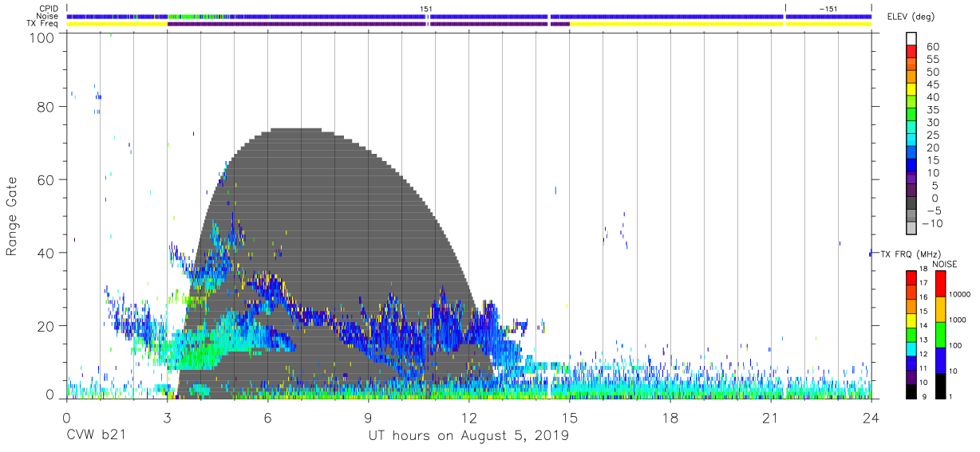Click the red 17–18 segment of the TX FRQ colorbar

pyautogui.click(x=911, y=277)
